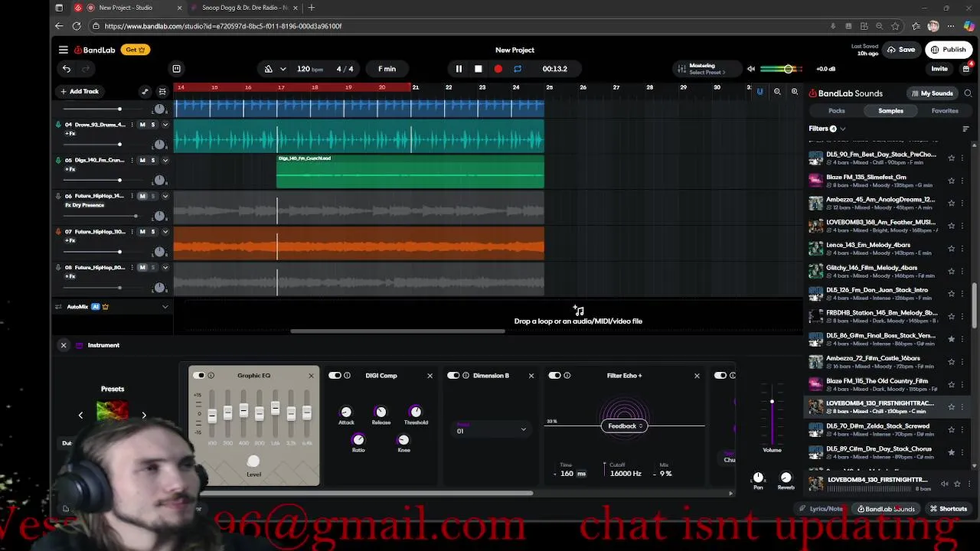Expand the AutoMix section
The height and width of the screenshot is (551, 980).
click(x=165, y=307)
